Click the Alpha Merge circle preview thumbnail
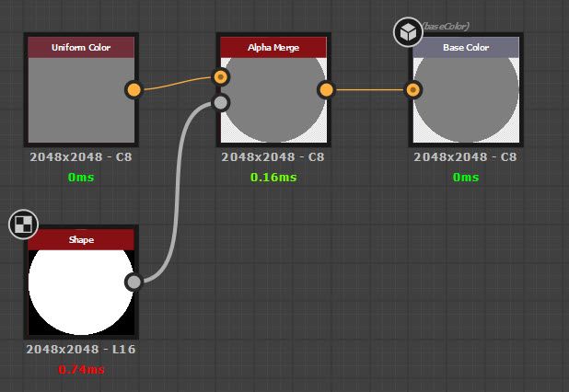The height and width of the screenshot is (392, 569). (x=273, y=100)
